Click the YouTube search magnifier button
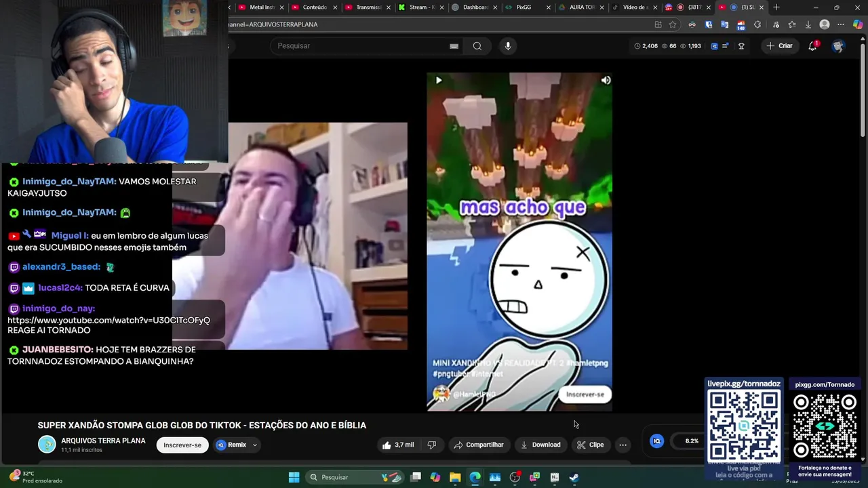The image size is (868, 488). [x=477, y=46]
